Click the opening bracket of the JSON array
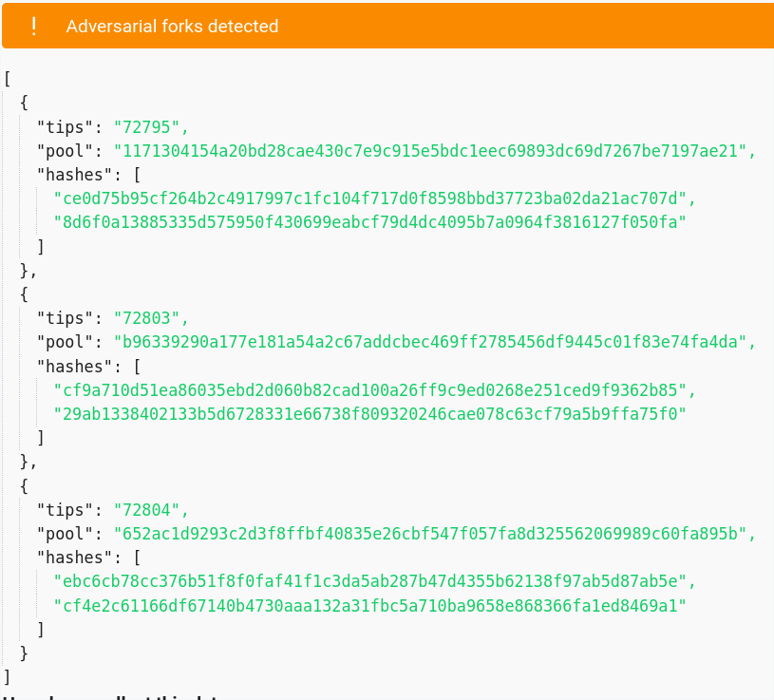Image resolution: width=774 pixels, height=700 pixels. pos(8,79)
